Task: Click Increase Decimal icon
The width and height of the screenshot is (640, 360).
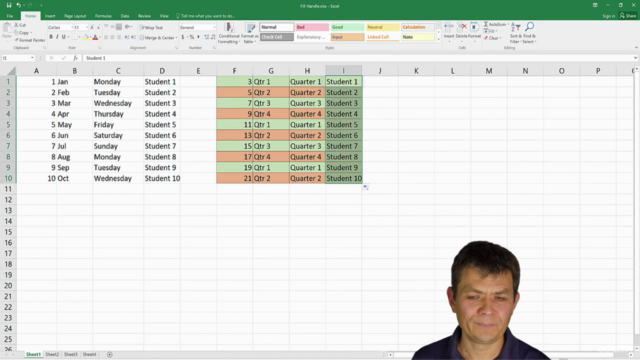Action: 206,37
